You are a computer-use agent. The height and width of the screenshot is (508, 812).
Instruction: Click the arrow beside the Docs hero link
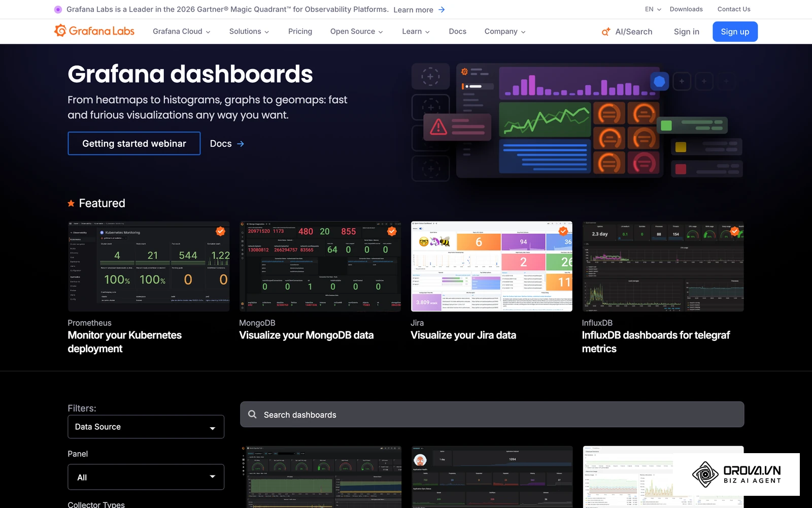tap(241, 144)
